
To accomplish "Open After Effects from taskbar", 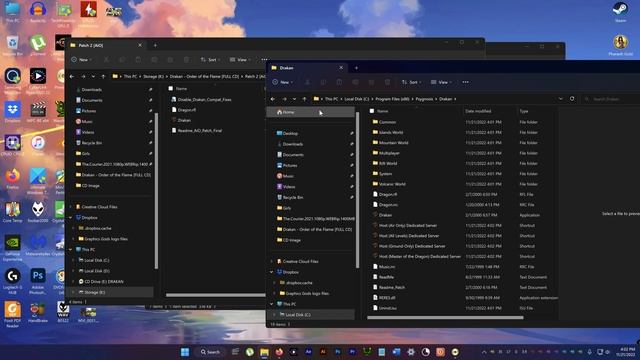I will point(308,352).
